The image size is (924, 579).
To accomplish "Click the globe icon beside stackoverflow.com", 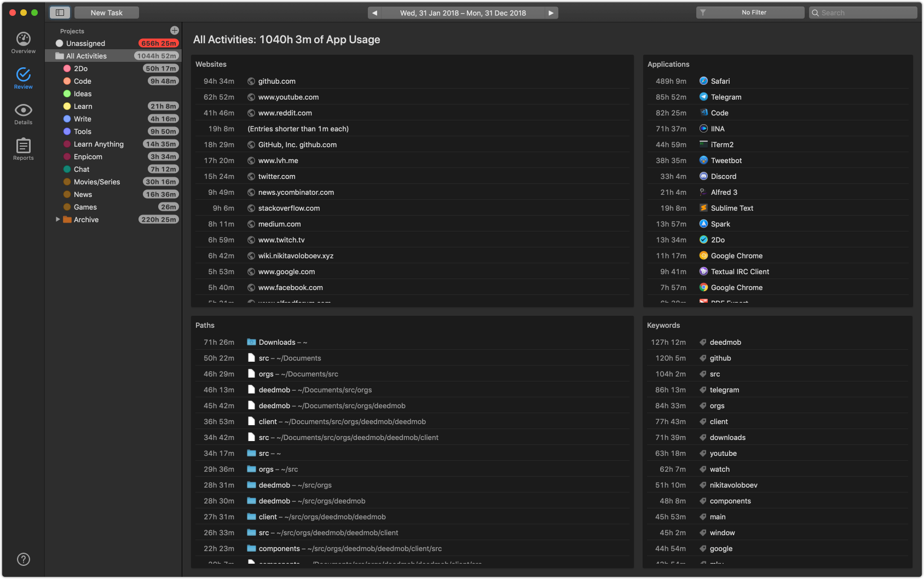I will click(251, 209).
